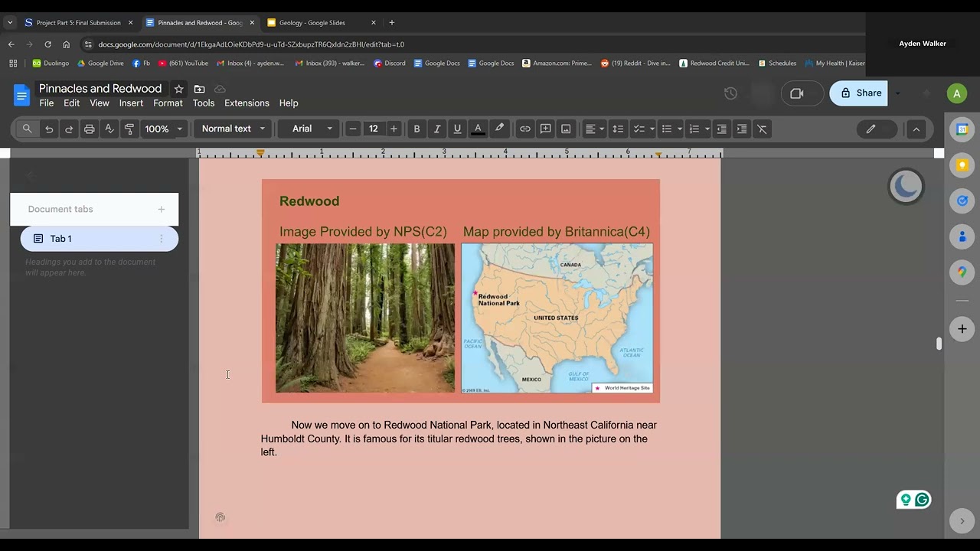Open the text alignment dropdown
The width and height of the screenshot is (980, 551).
(x=594, y=129)
